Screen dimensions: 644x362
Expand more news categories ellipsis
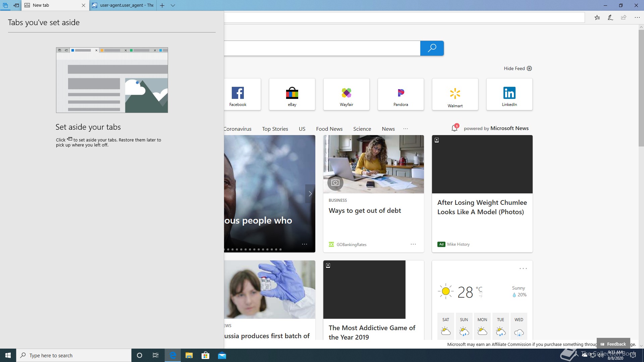[406, 129]
